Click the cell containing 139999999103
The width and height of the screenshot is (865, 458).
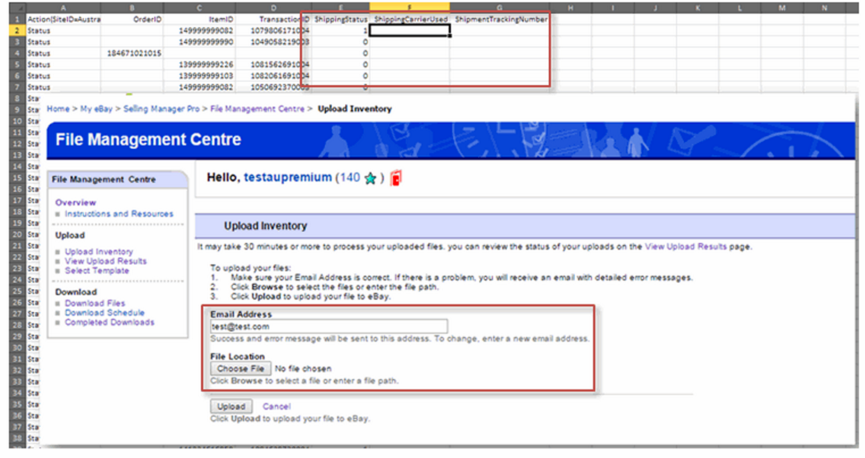point(199,76)
